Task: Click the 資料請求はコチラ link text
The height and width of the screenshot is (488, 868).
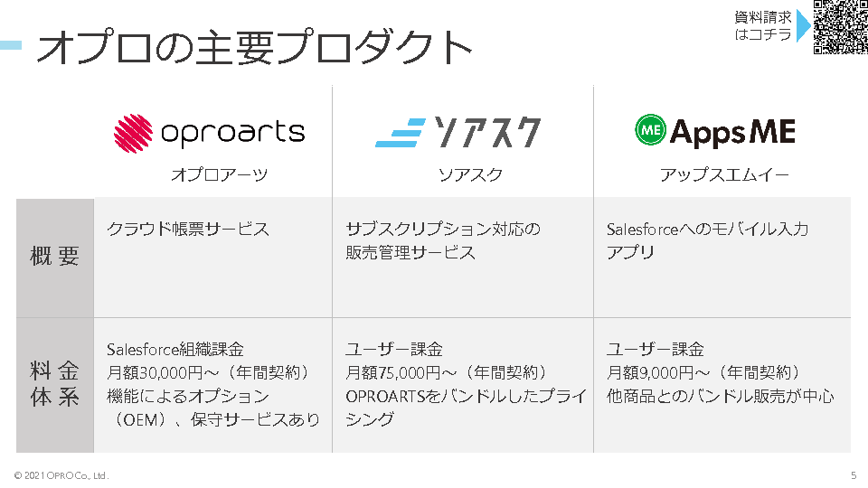Action: [x=763, y=26]
